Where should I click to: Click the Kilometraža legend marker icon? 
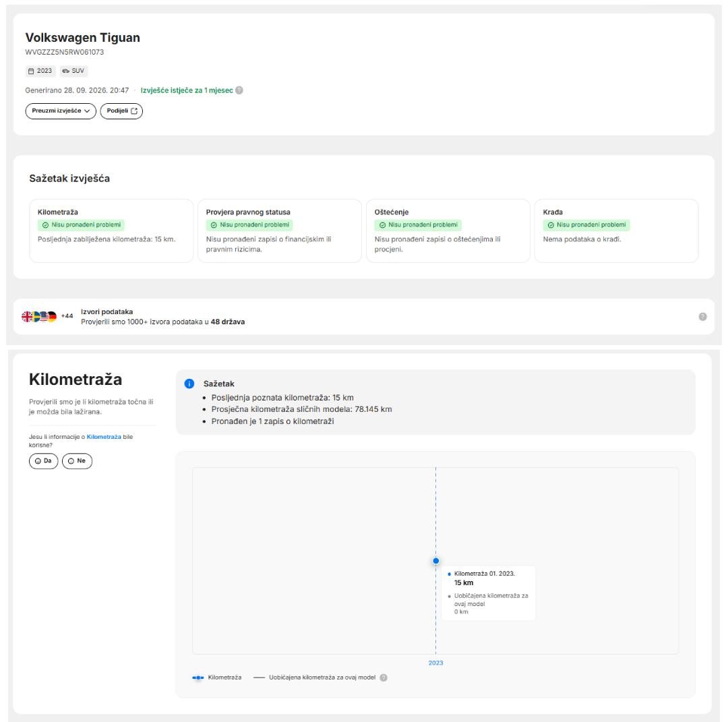(x=198, y=678)
